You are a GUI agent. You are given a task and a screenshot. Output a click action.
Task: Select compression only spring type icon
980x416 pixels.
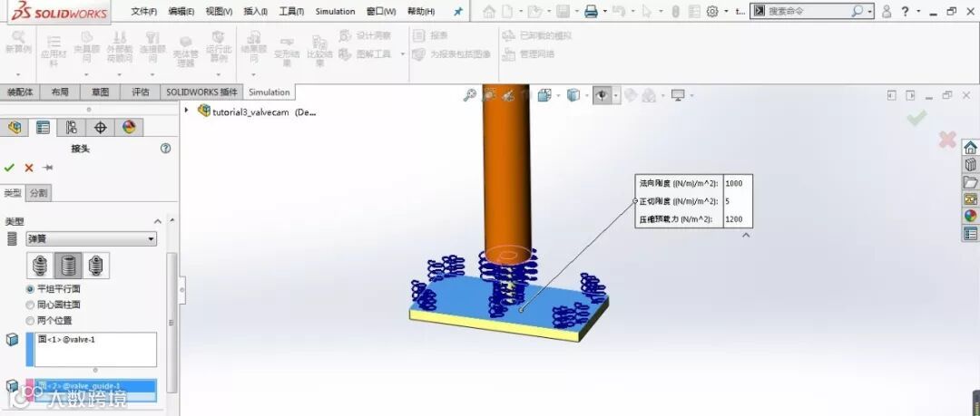[x=68, y=266]
